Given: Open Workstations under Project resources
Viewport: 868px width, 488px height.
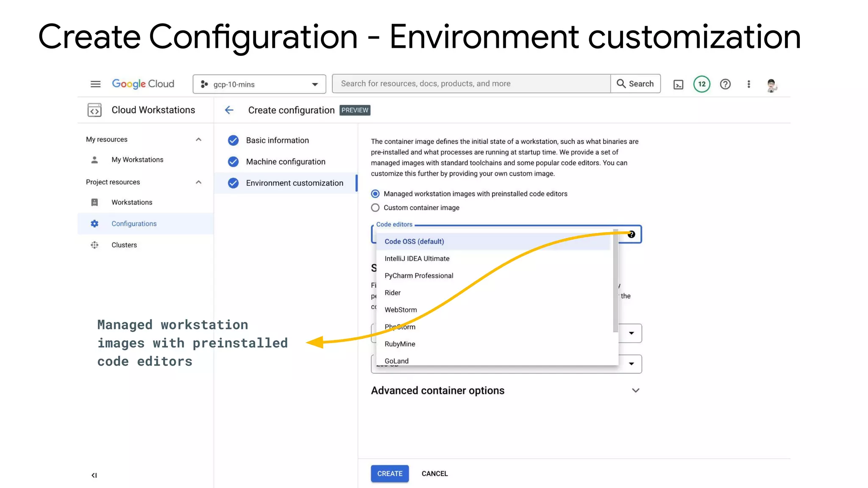Looking at the screenshot, I should 132,202.
